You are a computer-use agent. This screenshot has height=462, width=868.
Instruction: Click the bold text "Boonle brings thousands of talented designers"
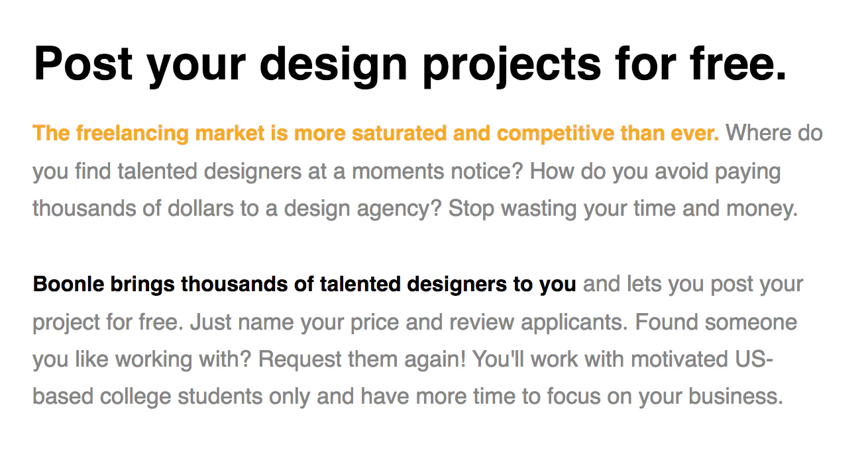click(x=265, y=285)
